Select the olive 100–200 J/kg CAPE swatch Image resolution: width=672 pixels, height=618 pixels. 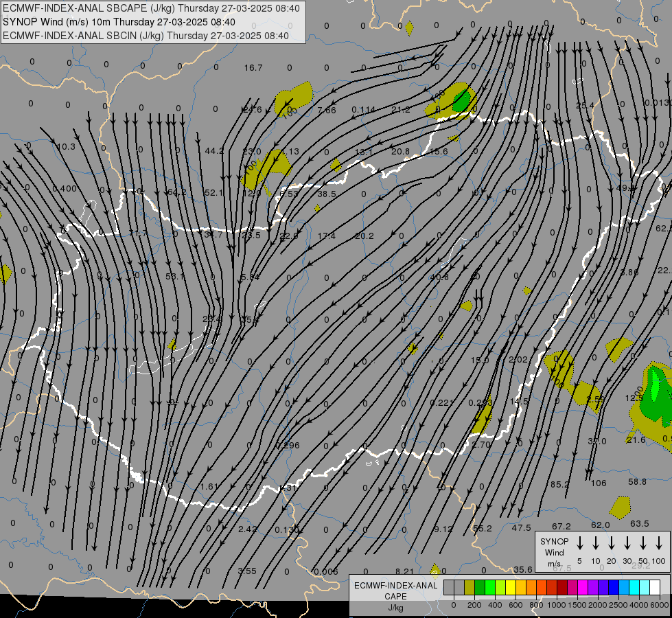coord(470,588)
